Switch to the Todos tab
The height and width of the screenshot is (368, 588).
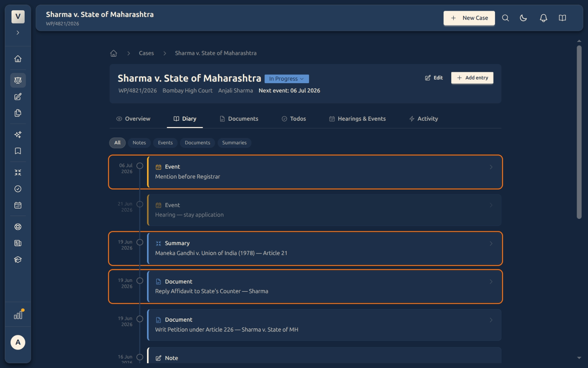[x=294, y=119]
